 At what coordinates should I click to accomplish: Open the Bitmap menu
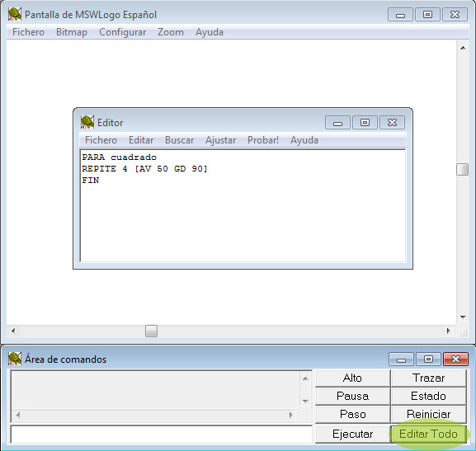72,32
